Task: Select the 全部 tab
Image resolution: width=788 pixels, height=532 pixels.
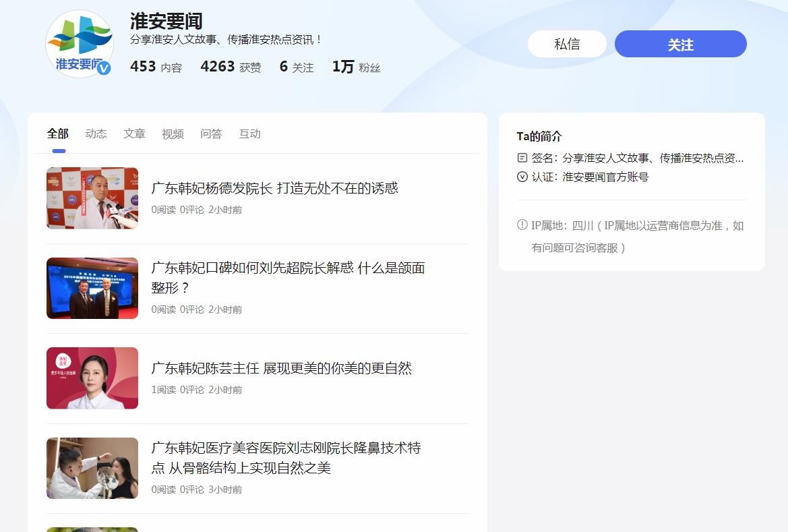Action: pos(58,134)
